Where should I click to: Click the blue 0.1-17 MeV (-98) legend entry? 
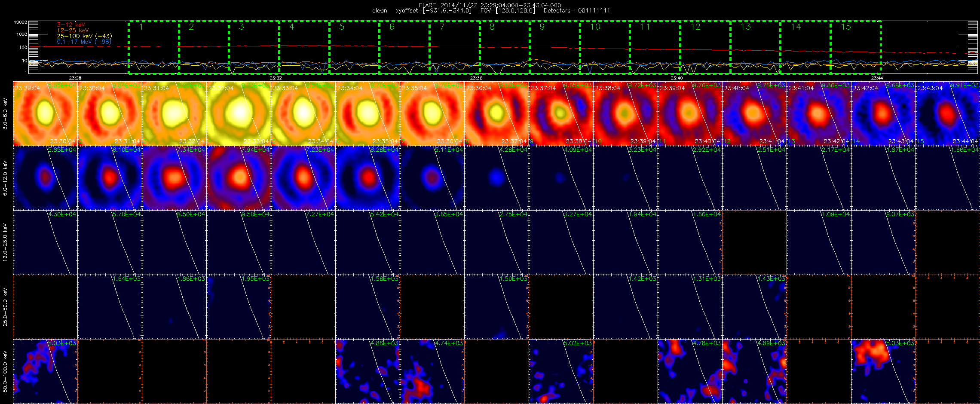84,42
